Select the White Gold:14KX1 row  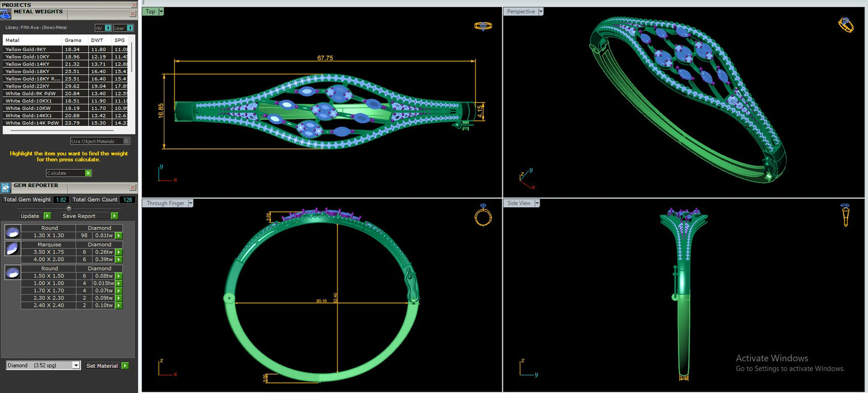65,115
